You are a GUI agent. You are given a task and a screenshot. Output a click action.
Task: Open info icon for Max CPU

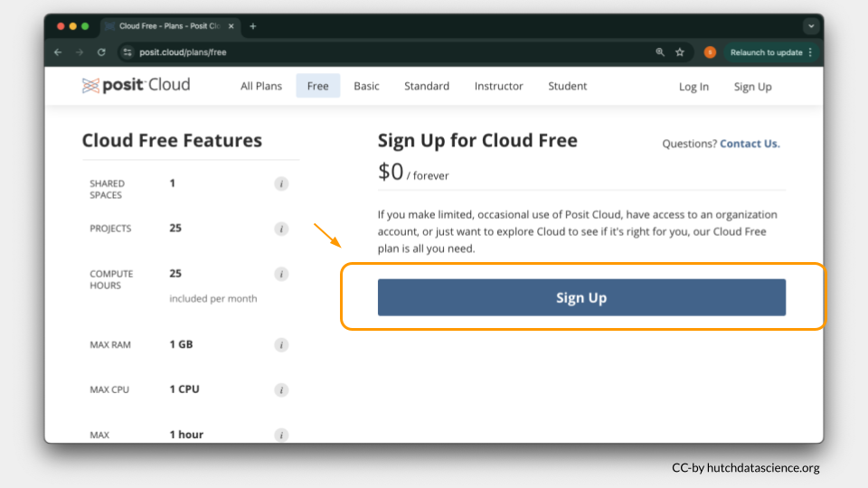281,389
